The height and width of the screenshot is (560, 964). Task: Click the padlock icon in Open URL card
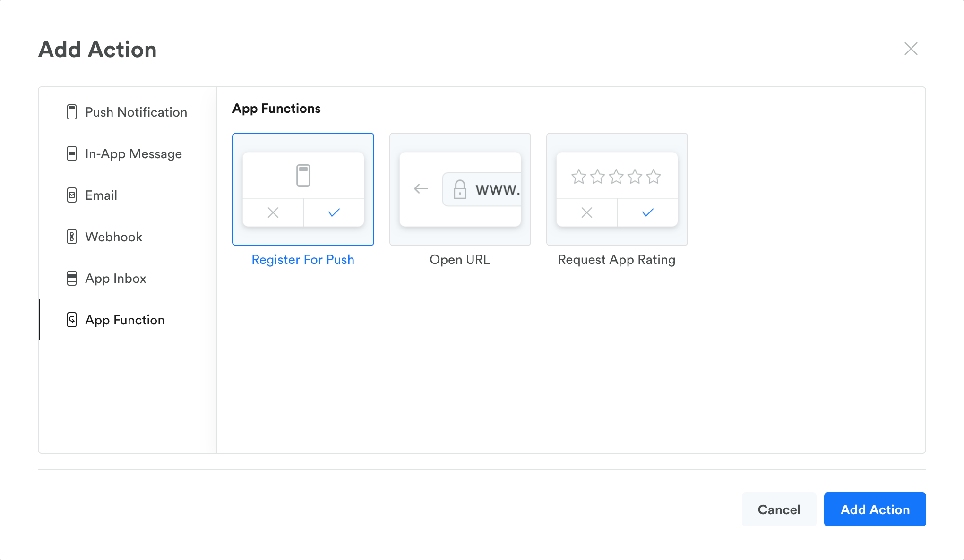460,189
